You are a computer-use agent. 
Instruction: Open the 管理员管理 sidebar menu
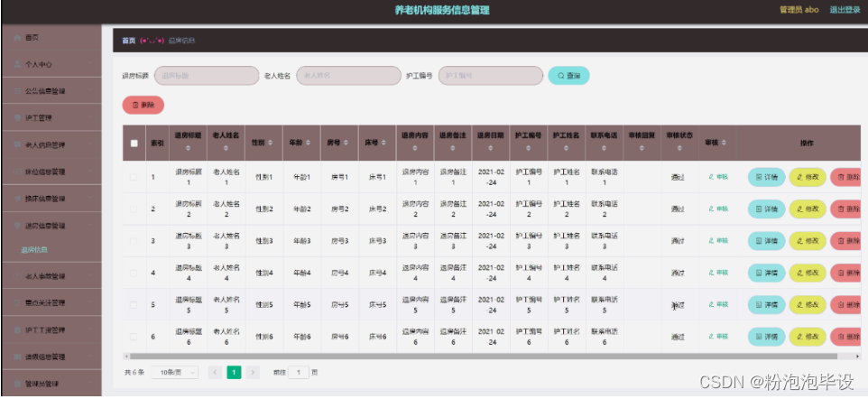click(51, 384)
